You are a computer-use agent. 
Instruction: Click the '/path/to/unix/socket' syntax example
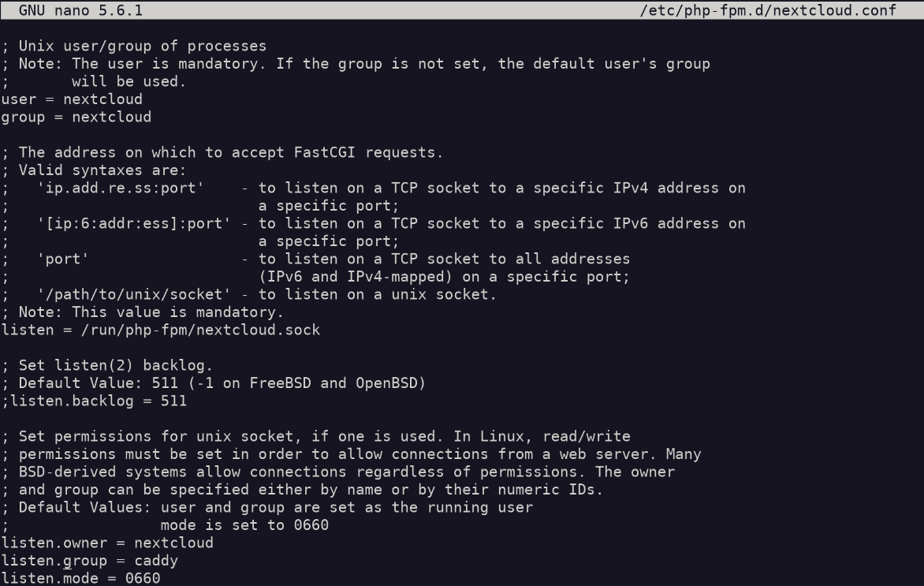click(x=133, y=294)
